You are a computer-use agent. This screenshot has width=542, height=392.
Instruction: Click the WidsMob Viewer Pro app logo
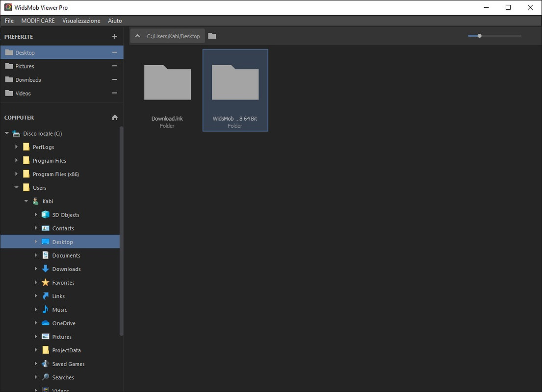[8, 7]
